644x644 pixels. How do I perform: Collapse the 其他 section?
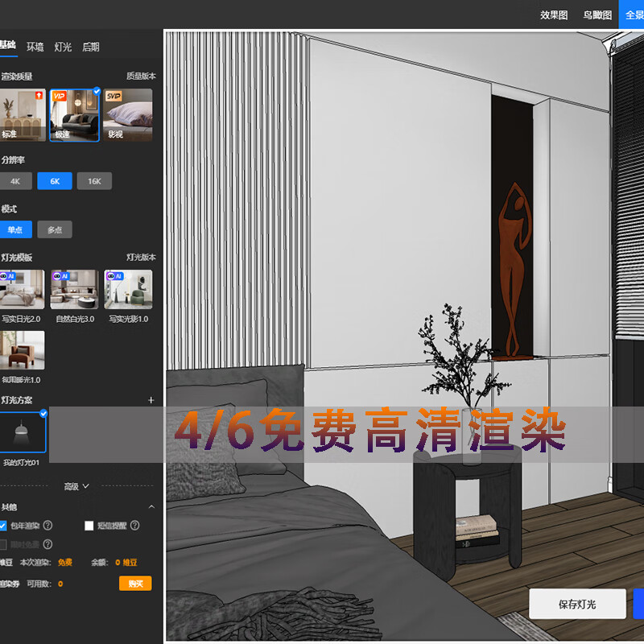click(151, 507)
